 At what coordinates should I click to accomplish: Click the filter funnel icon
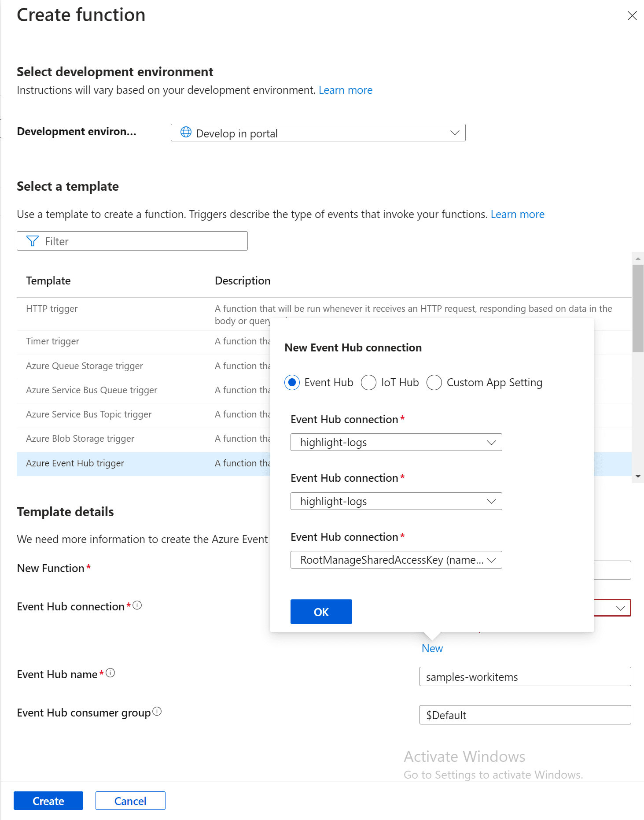point(32,241)
